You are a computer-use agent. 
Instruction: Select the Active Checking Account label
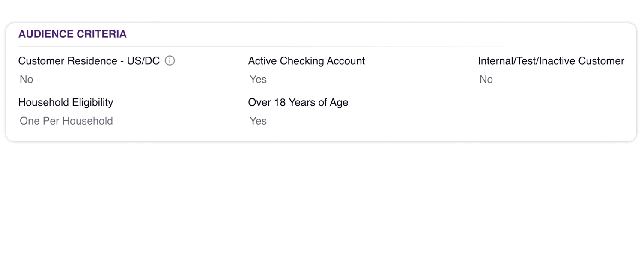306,61
